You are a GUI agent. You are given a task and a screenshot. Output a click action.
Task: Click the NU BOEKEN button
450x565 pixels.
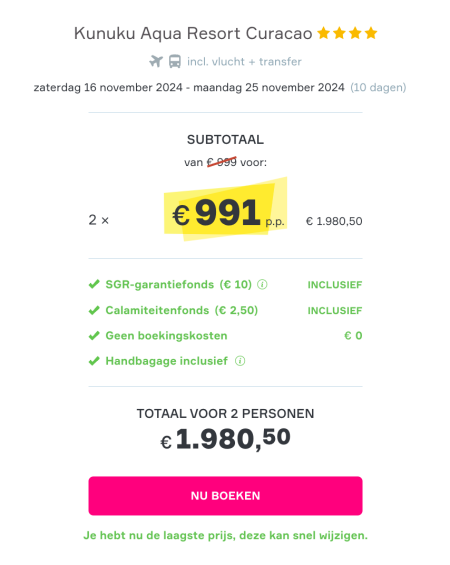click(x=225, y=496)
